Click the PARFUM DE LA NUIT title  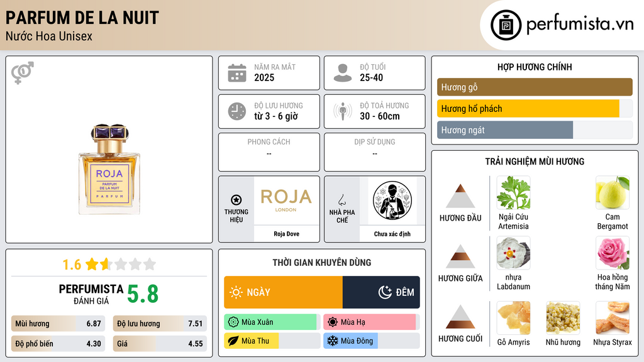pos(82,18)
